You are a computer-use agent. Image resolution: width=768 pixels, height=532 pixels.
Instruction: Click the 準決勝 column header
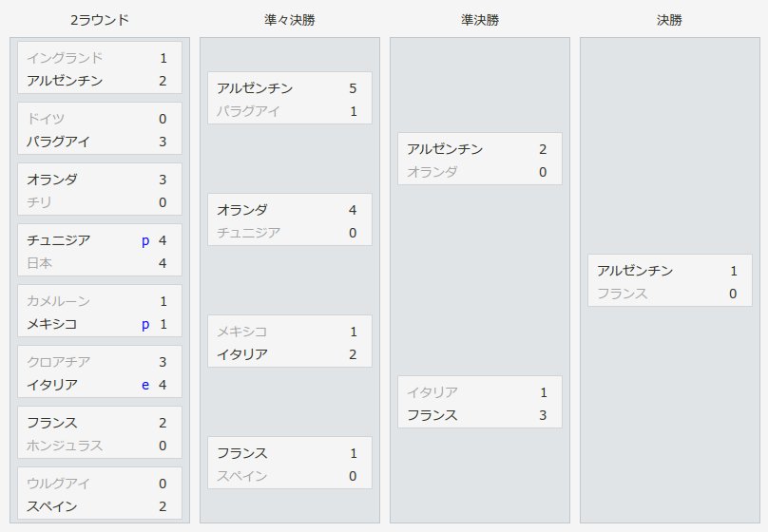479,20
